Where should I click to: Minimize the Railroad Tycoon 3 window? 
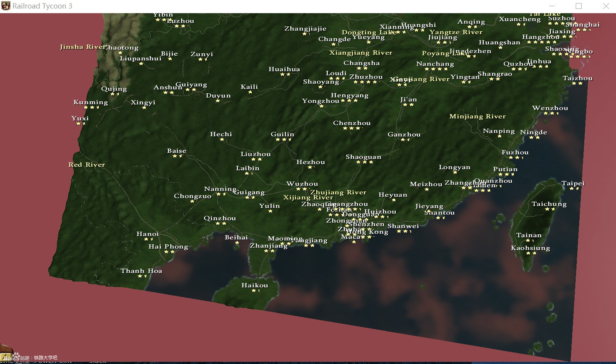[552, 6]
